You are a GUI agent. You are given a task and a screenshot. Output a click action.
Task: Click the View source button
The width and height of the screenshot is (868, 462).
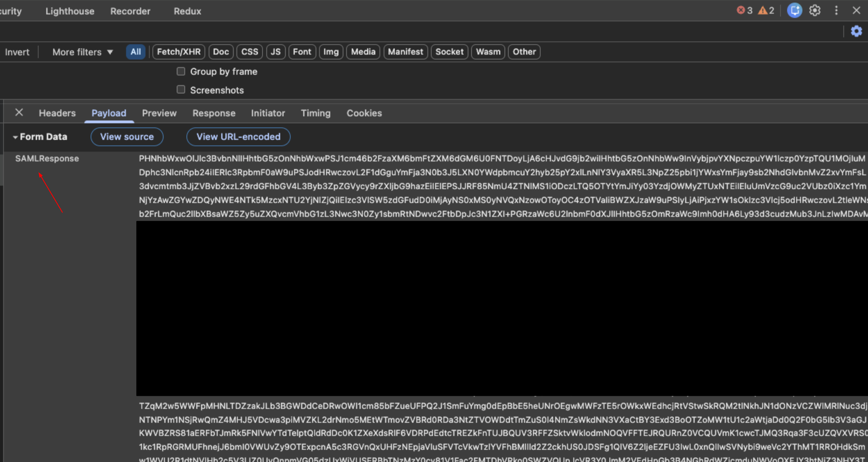(x=127, y=137)
